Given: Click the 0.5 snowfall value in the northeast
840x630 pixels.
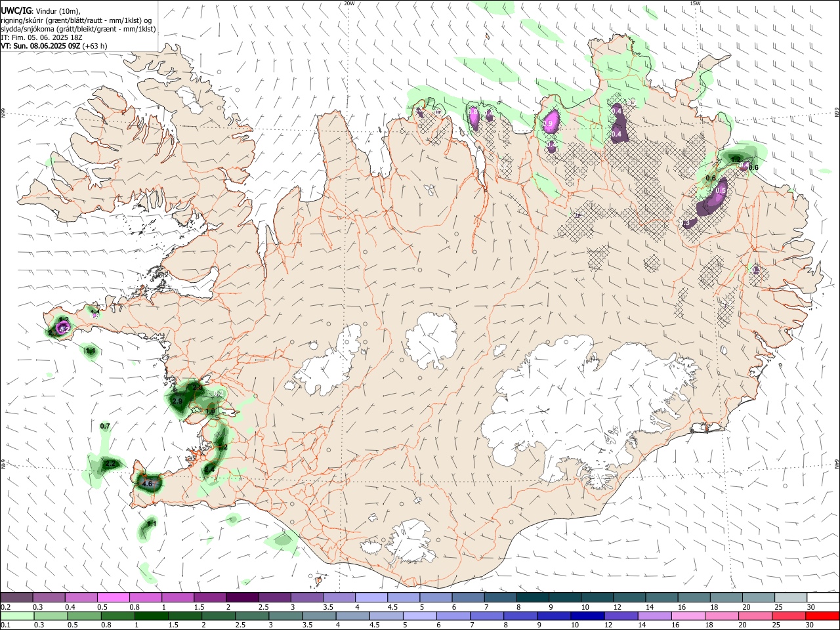Looking at the screenshot, I should tap(721, 191).
